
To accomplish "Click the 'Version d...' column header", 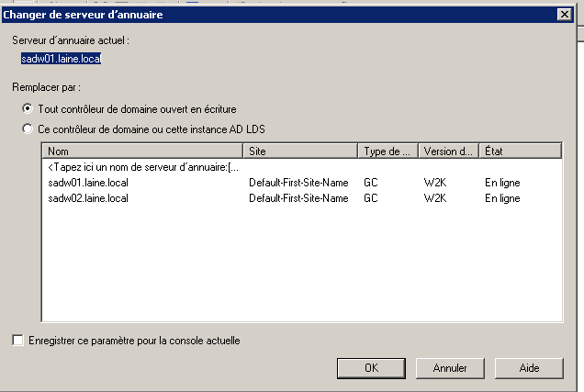I will 449,151.
